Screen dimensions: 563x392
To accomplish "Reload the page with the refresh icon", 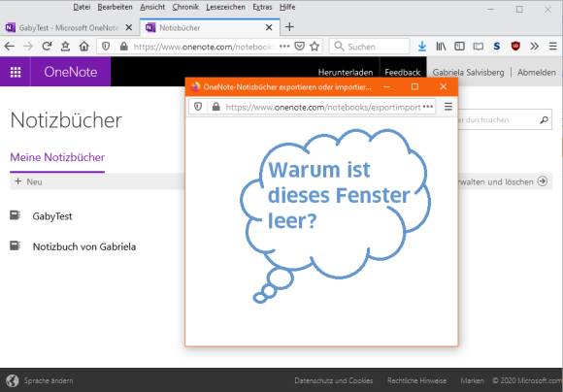I will pyautogui.click(x=47, y=47).
